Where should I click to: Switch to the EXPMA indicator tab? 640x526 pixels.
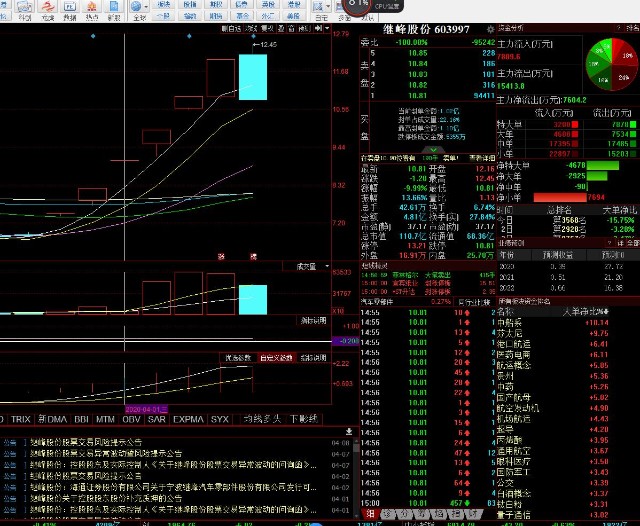[x=188, y=419]
